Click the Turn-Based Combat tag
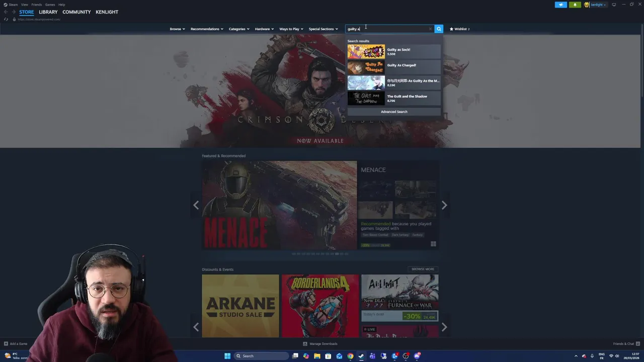Screen dimensions: 644x362 coord(376,235)
